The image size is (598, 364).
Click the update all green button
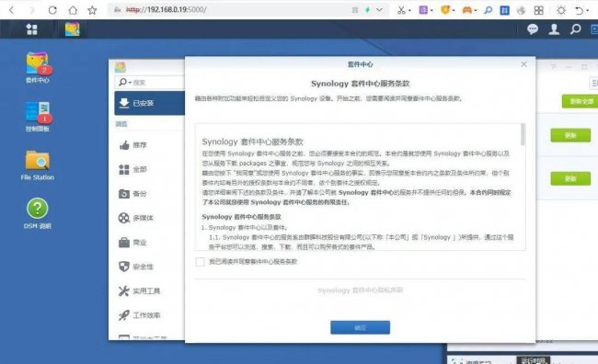click(x=581, y=101)
